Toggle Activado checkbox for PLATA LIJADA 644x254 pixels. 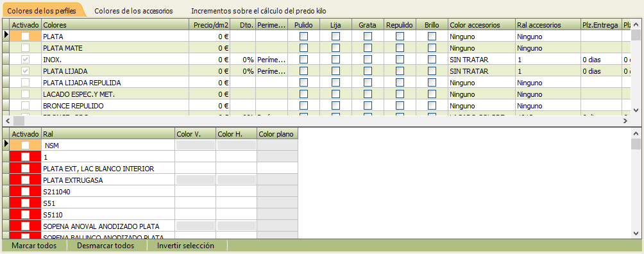click(26, 71)
